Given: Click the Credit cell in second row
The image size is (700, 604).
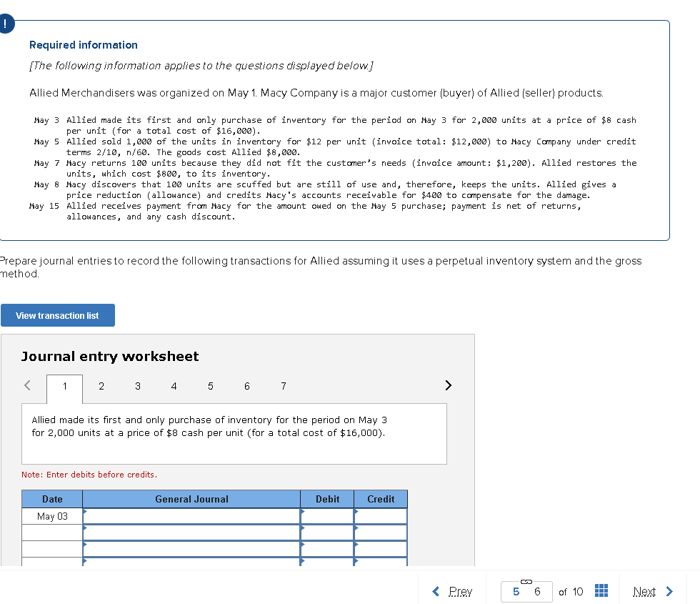Looking at the screenshot, I should point(381,533).
